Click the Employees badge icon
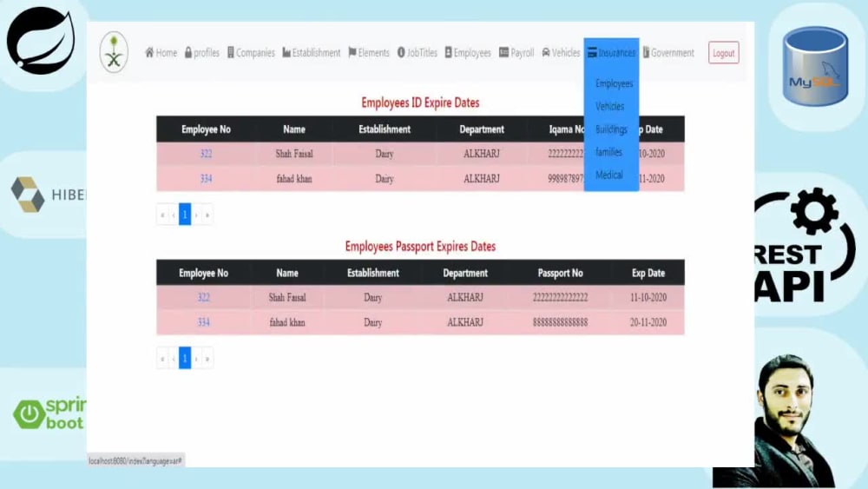868x489 pixels. tap(449, 53)
